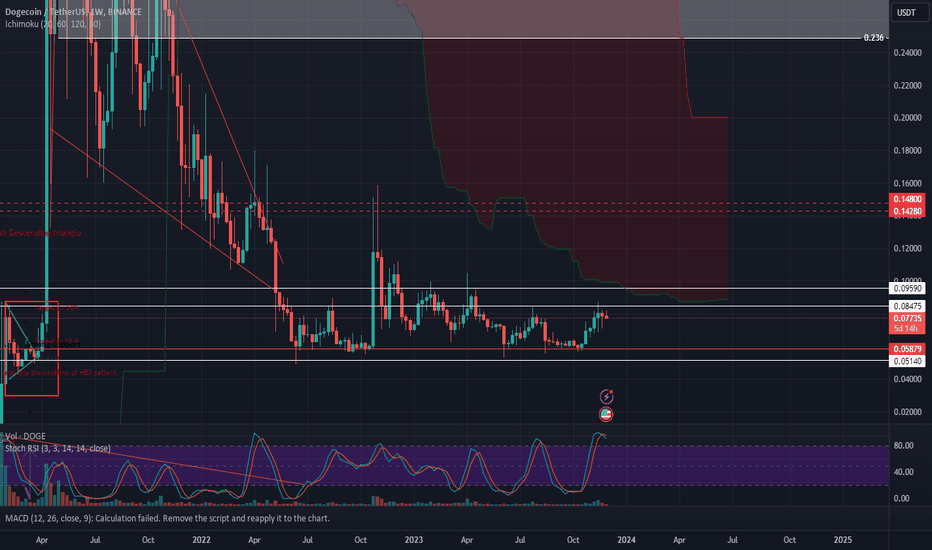Click the 0.16000 price axis value
932x550 pixels.
pos(907,183)
